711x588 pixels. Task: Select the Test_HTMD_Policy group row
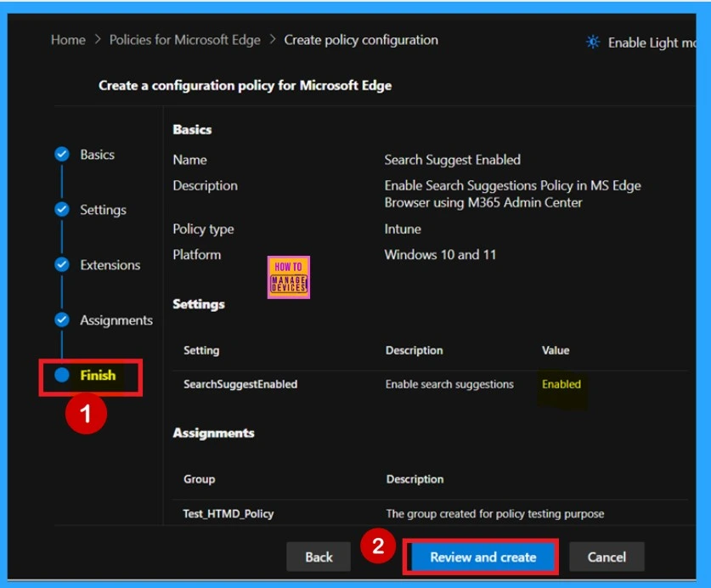click(x=430, y=513)
